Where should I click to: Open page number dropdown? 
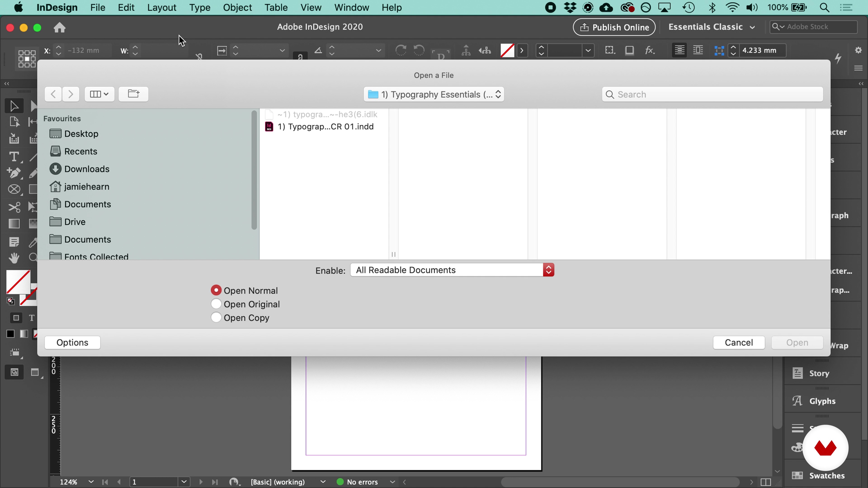(x=184, y=482)
